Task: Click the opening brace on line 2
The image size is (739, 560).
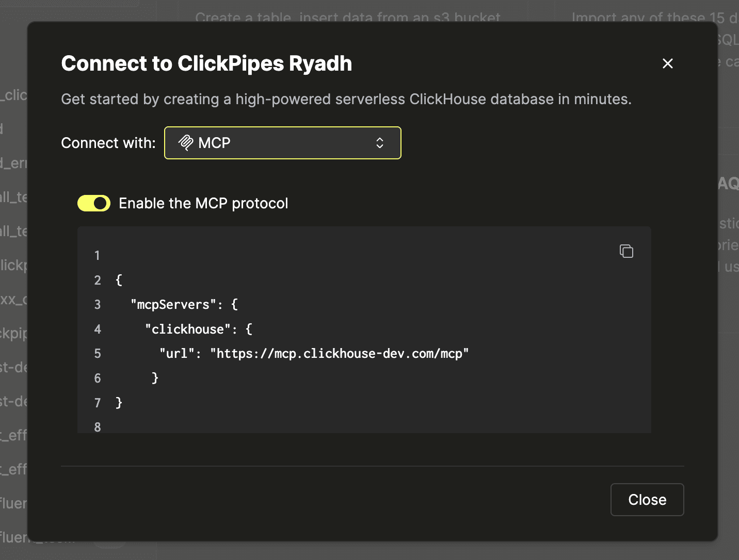Action: 119,280
